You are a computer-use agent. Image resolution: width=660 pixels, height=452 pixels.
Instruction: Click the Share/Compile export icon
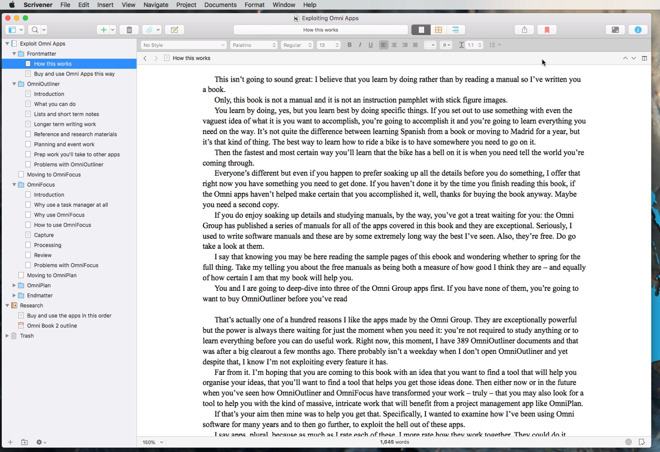(x=524, y=30)
